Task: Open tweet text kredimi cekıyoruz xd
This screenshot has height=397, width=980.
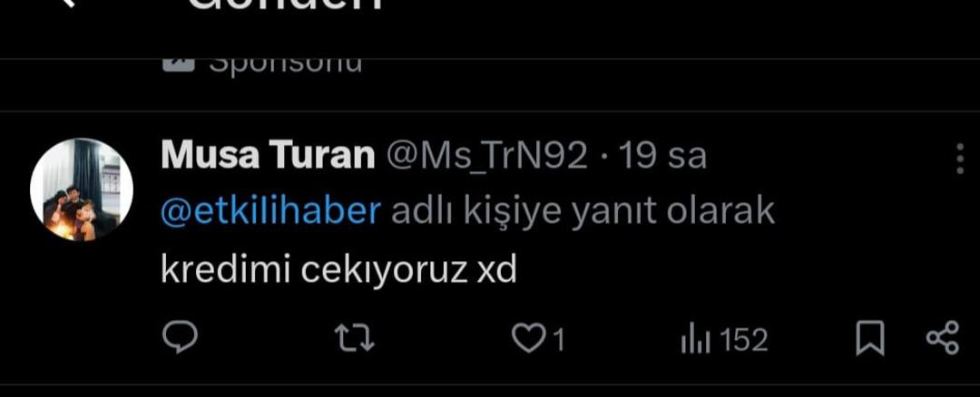Action: [338, 270]
